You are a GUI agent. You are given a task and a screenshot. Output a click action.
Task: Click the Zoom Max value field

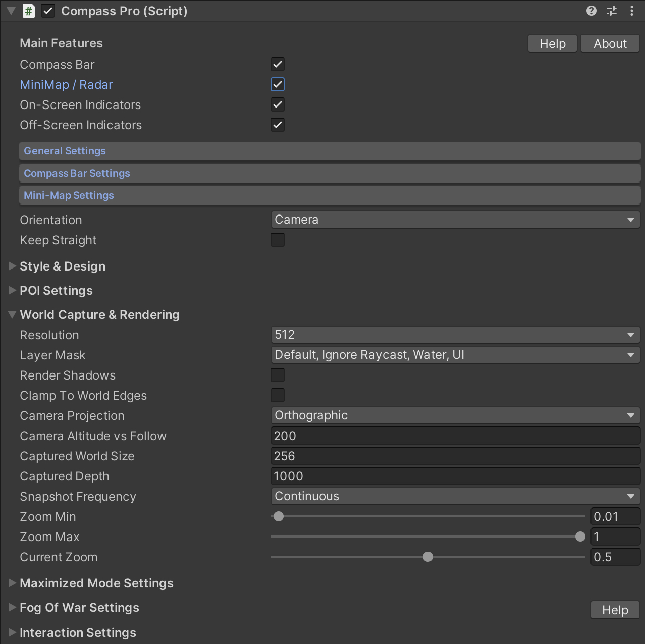click(x=615, y=536)
